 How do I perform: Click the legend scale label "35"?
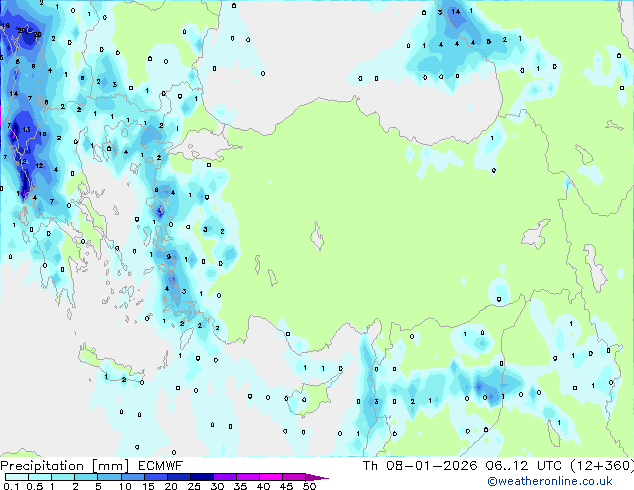point(240,486)
